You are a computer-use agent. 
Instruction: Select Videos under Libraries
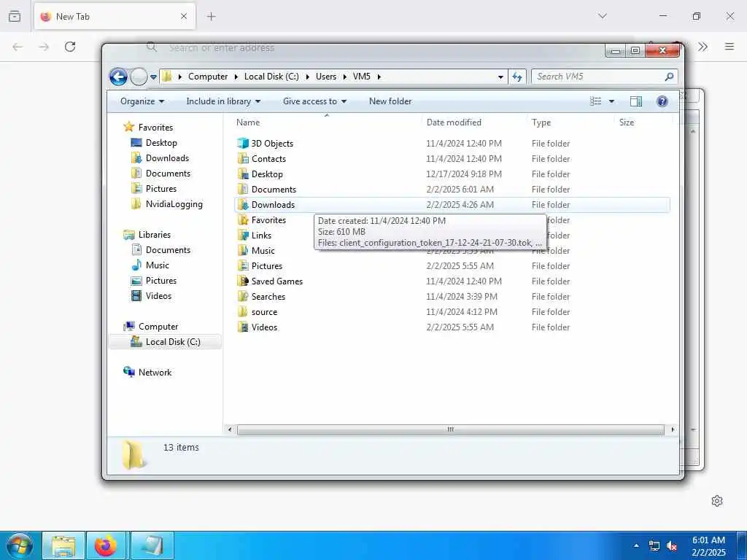point(151,296)
